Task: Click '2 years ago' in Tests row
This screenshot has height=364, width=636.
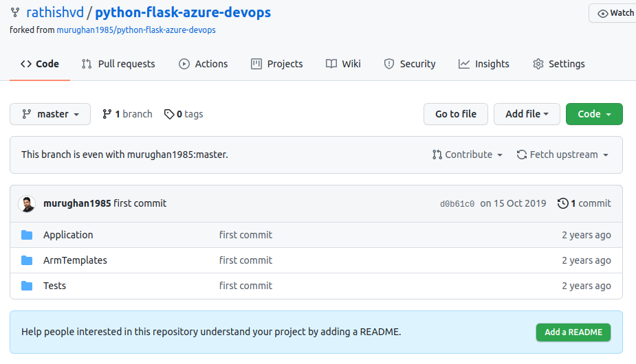Action: coord(586,286)
